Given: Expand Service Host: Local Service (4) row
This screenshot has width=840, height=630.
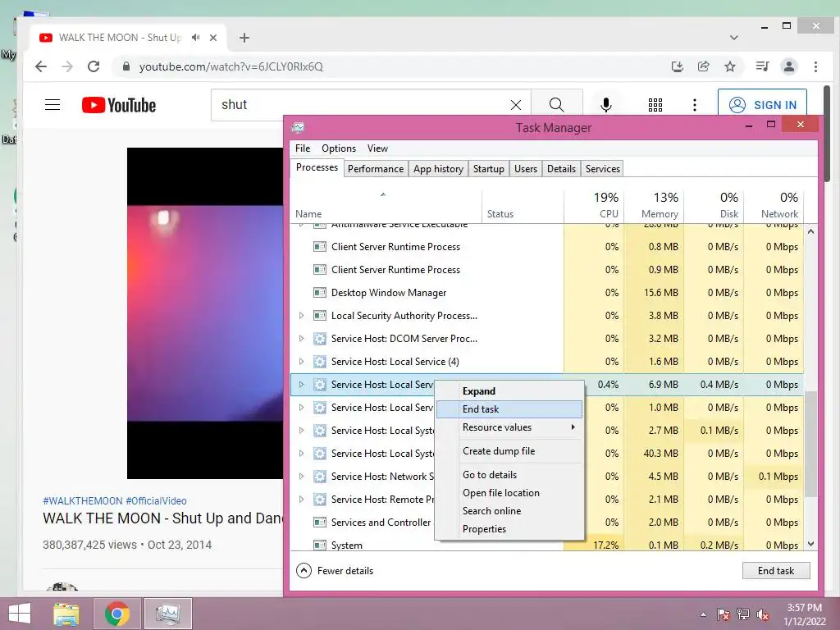Looking at the screenshot, I should tap(301, 362).
